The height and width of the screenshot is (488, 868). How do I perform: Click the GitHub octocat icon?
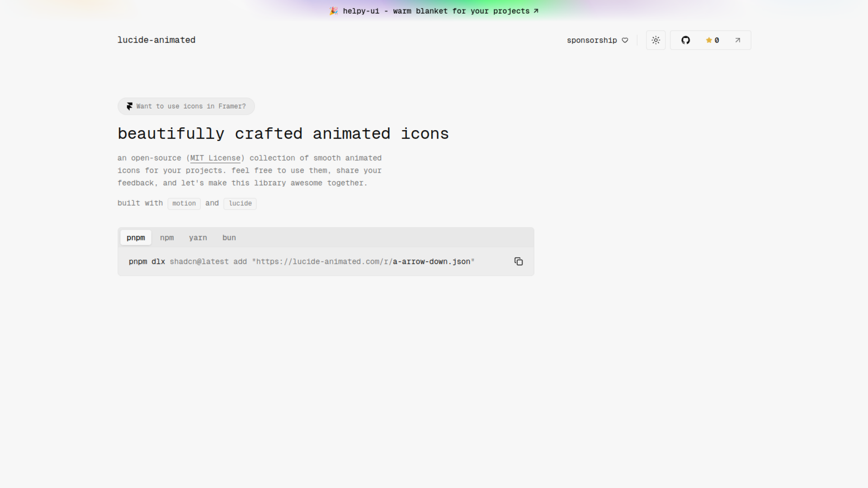[685, 40]
